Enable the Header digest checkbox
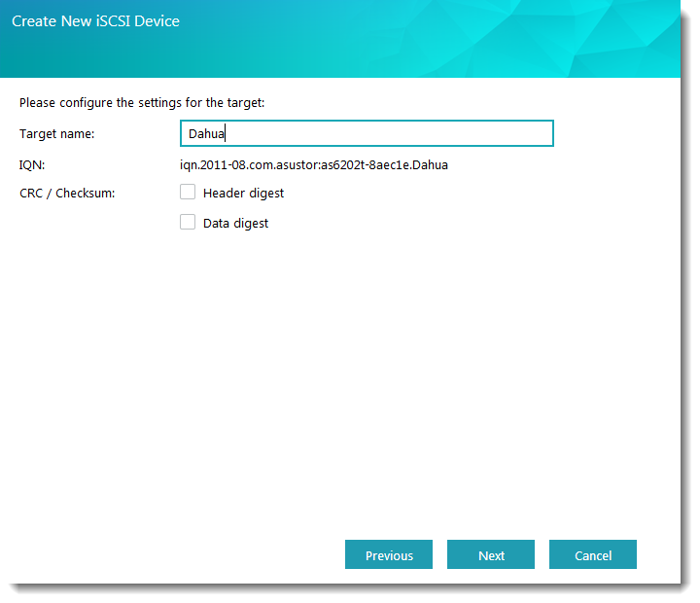 (x=188, y=192)
